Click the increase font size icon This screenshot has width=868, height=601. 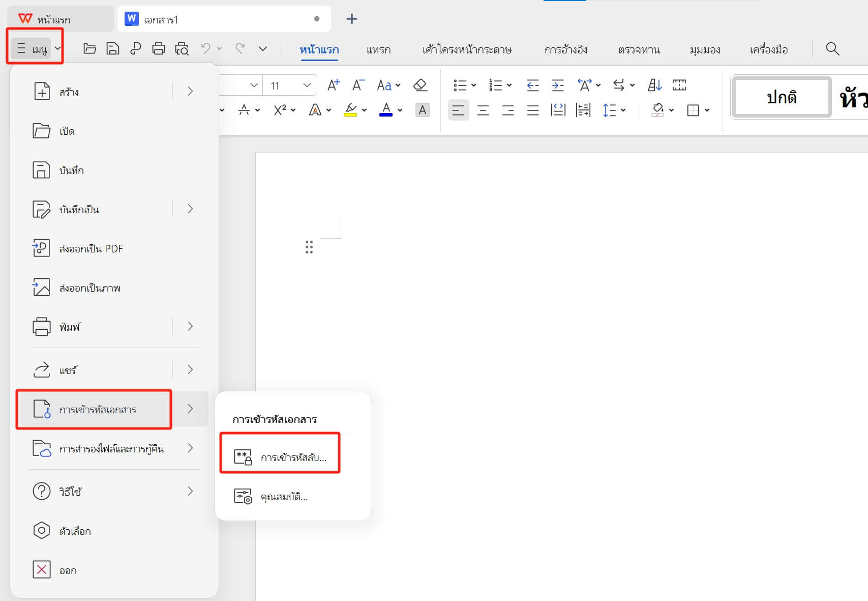[333, 85]
